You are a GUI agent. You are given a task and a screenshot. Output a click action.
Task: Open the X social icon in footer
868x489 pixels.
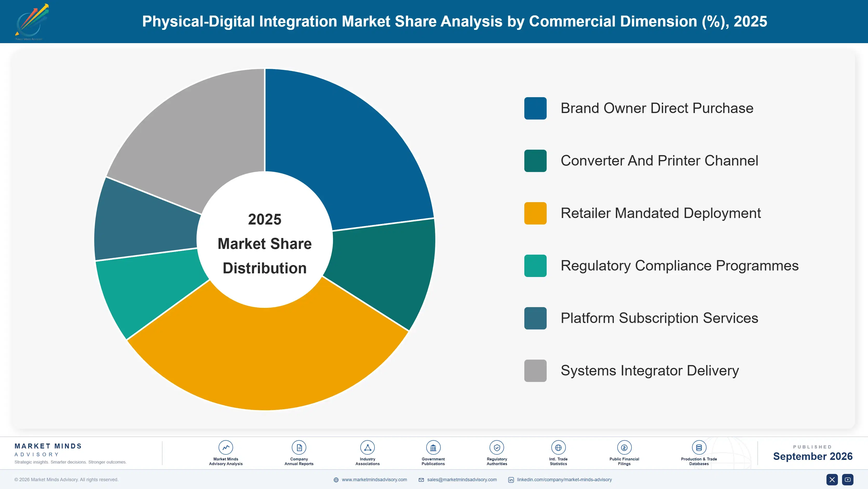coord(832,480)
